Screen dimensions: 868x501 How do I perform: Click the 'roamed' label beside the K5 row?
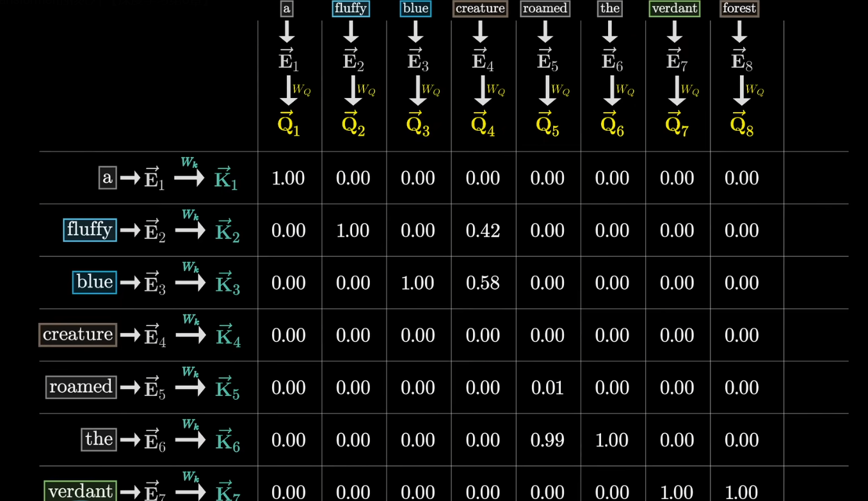(x=81, y=387)
